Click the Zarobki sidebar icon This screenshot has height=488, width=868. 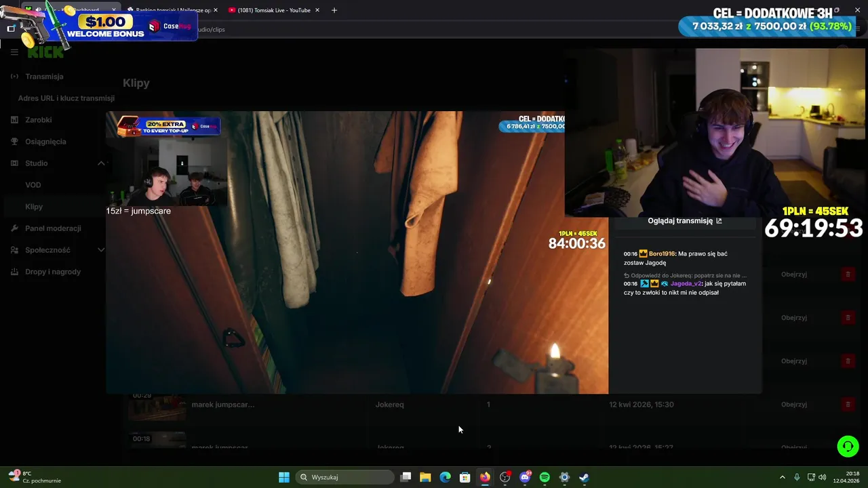(14, 120)
